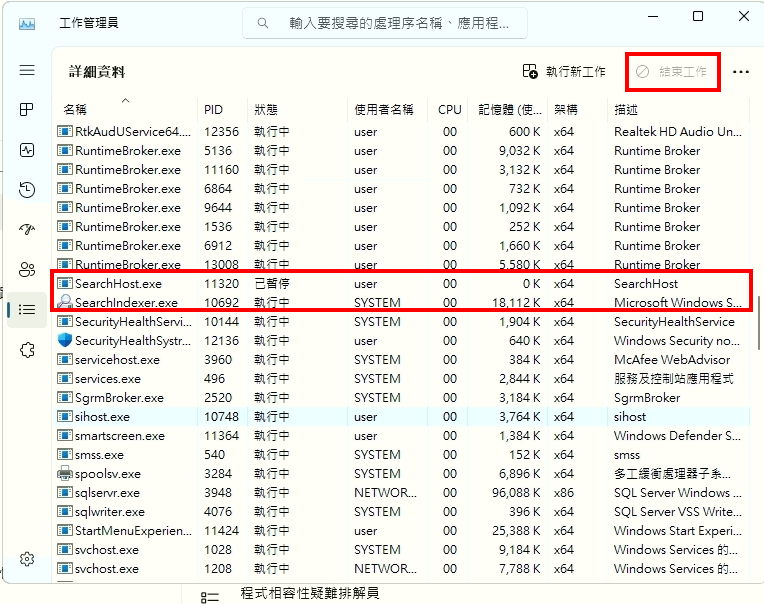
Task: Select RuntimeBroker.exe with PID 1536
Action: 402,226
